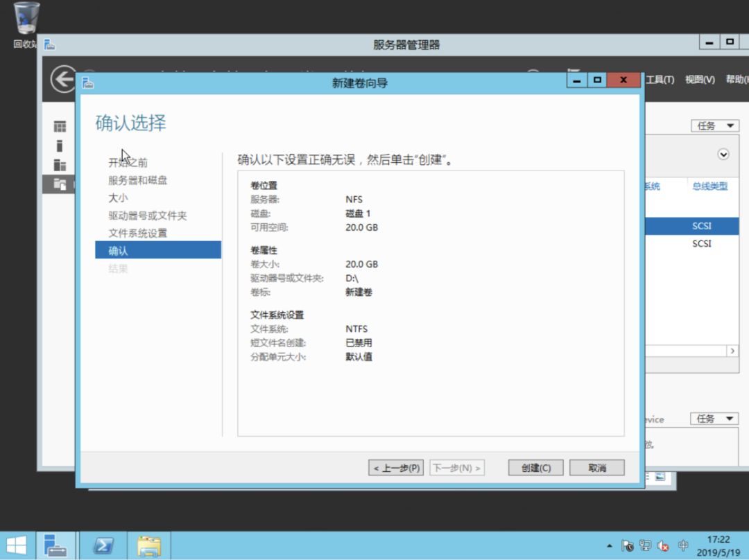Open the 工具(T) menu

660,78
